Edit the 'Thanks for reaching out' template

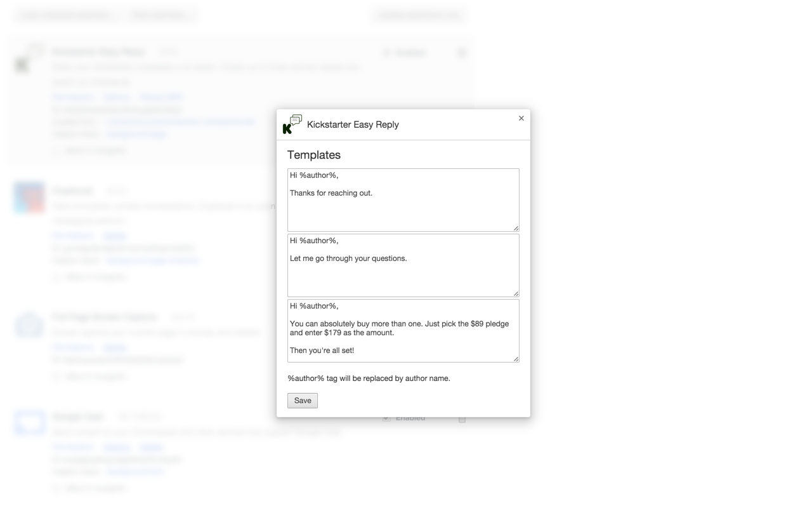tap(403, 200)
